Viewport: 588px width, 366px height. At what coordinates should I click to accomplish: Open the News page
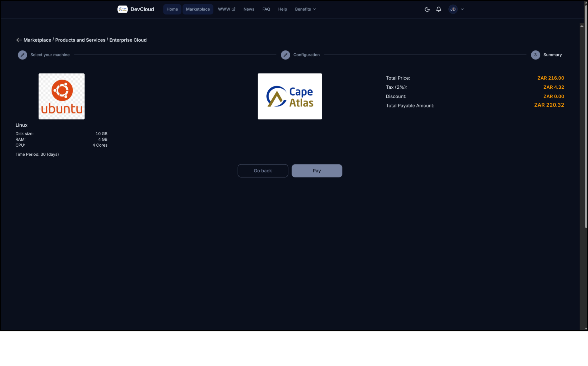coord(249,9)
